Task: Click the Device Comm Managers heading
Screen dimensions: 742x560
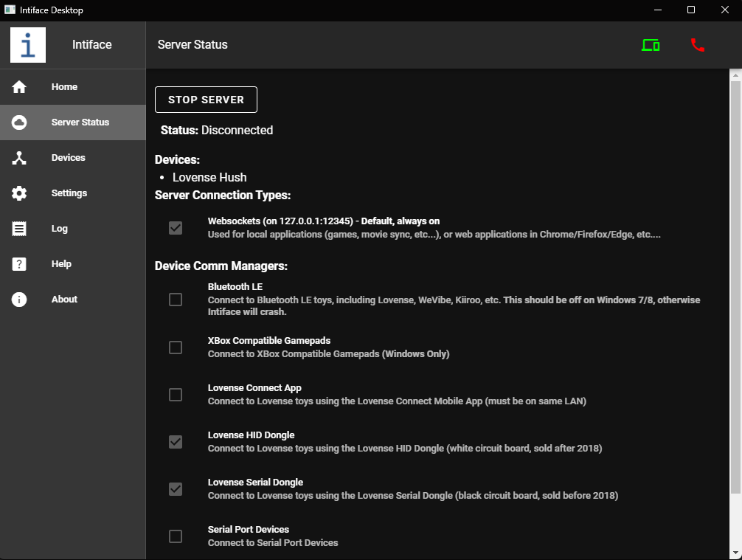Action: (221, 266)
